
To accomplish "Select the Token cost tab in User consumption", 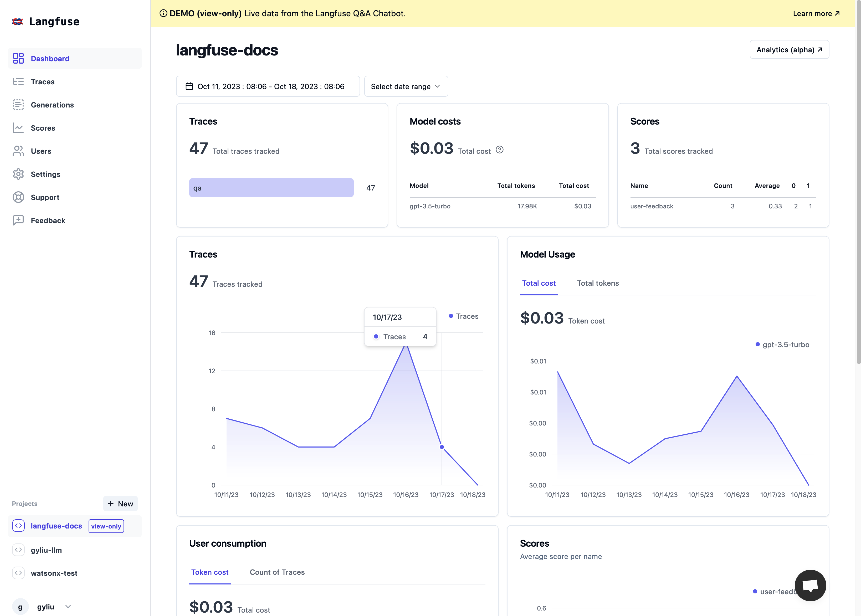I will coord(210,572).
